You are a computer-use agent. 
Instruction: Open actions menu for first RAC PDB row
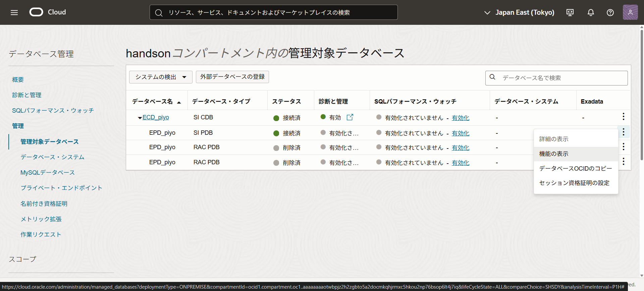pos(624,147)
